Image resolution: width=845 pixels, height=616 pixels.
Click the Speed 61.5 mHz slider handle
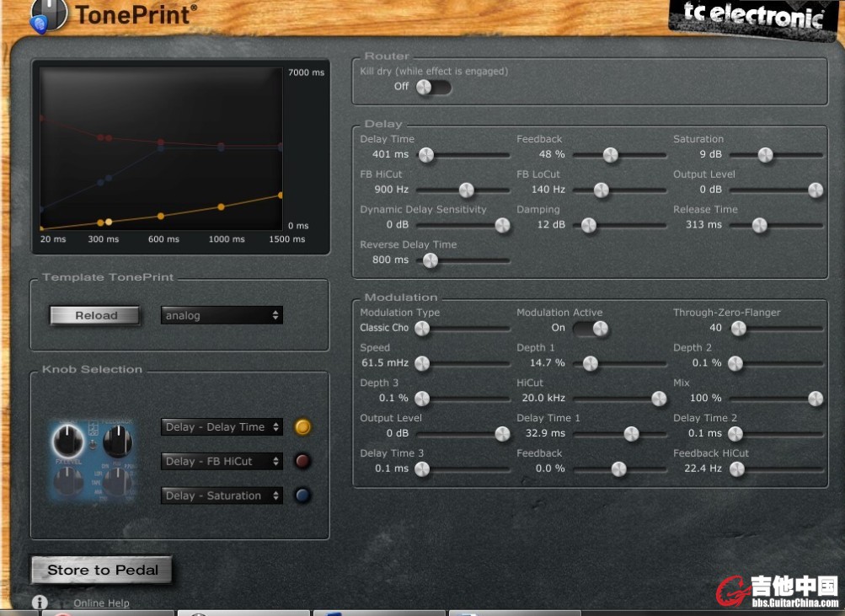pyautogui.click(x=423, y=364)
